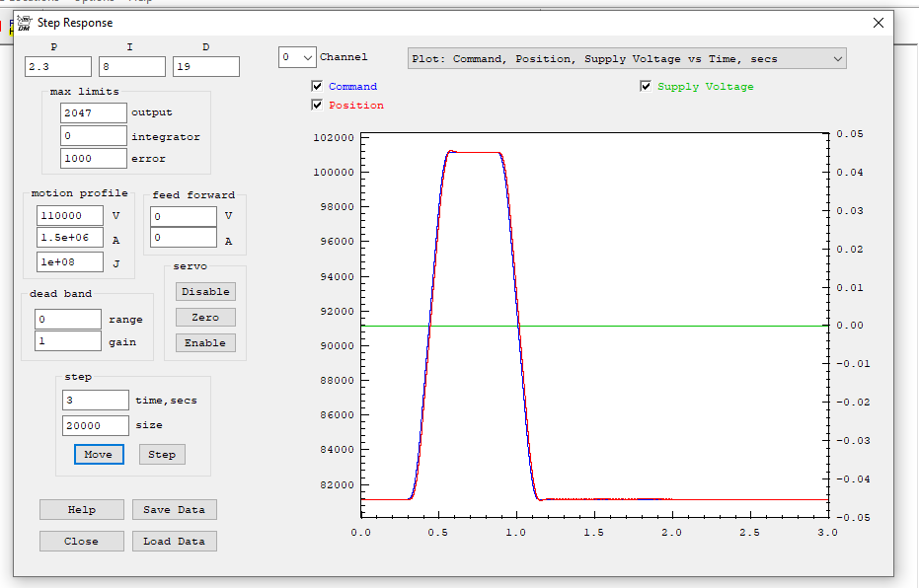919x588 pixels.
Task: Disable the Supply Voltage checkbox
Action: pyautogui.click(x=646, y=87)
